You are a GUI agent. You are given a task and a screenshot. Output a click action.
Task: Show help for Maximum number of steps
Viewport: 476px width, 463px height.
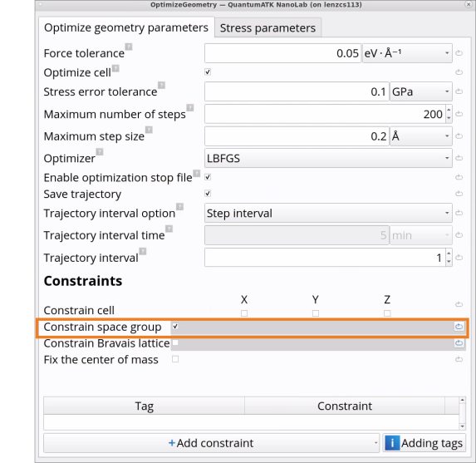point(190,107)
